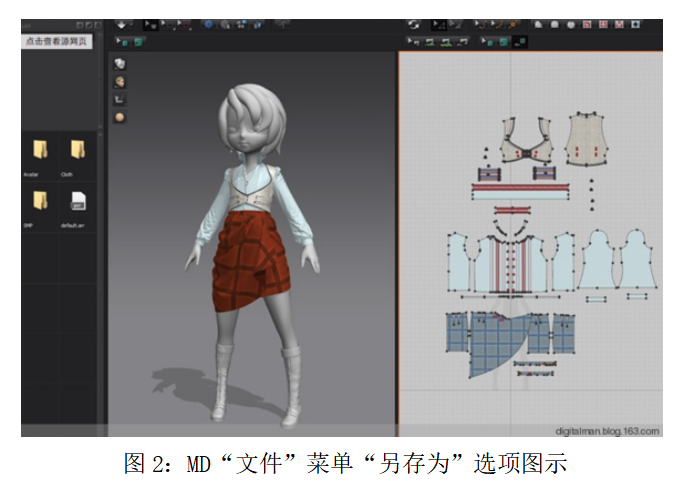Open the digitalman.blog.163.com watermark link
The image size is (685, 487).
[x=607, y=431]
